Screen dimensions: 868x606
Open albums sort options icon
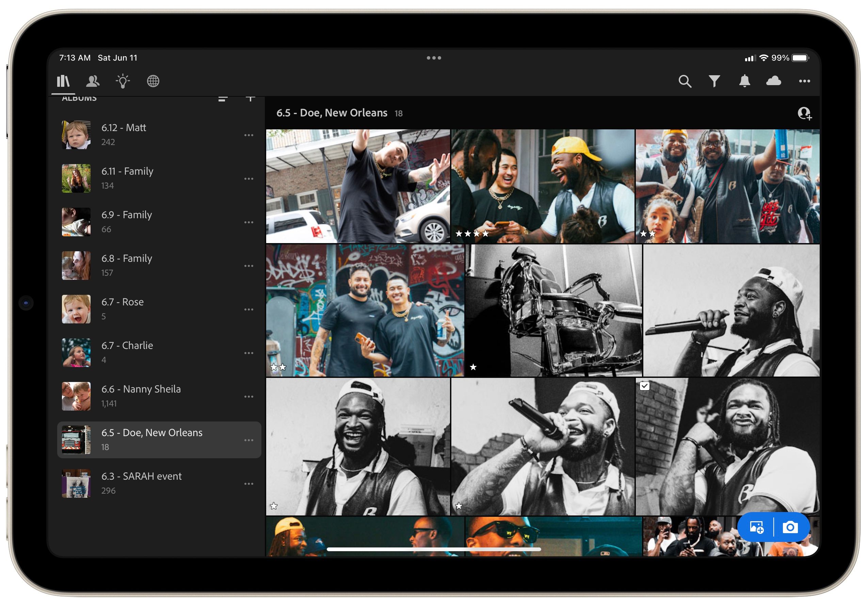pos(223,99)
